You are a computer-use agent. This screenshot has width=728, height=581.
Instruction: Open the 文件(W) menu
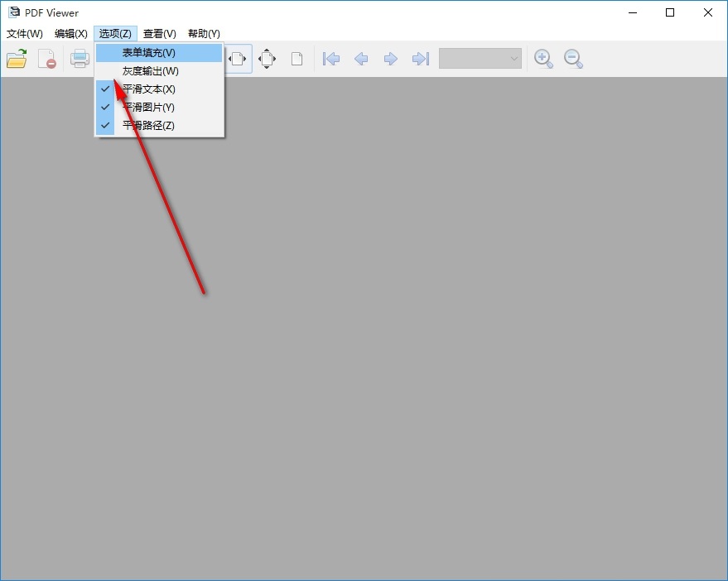click(25, 33)
